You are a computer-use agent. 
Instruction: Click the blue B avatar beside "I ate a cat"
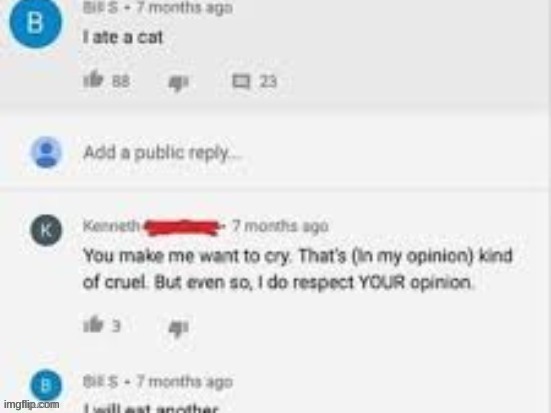35,22
